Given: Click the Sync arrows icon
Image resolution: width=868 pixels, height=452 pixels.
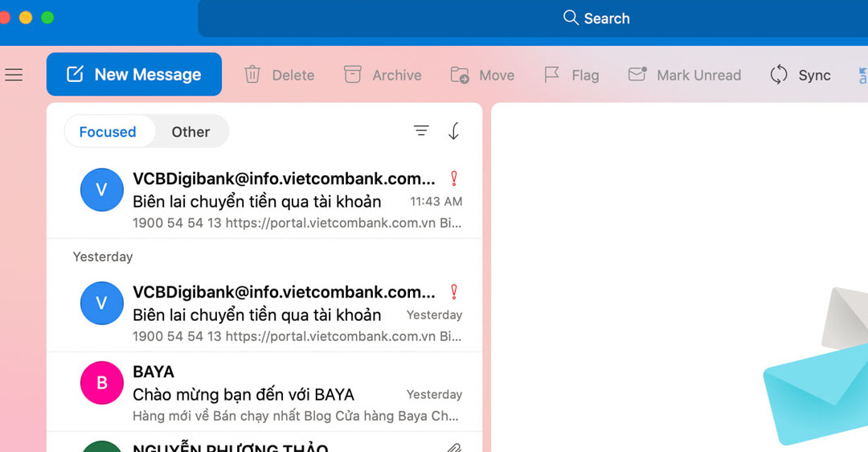Looking at the screenshot, I should (x=778, y=74).
